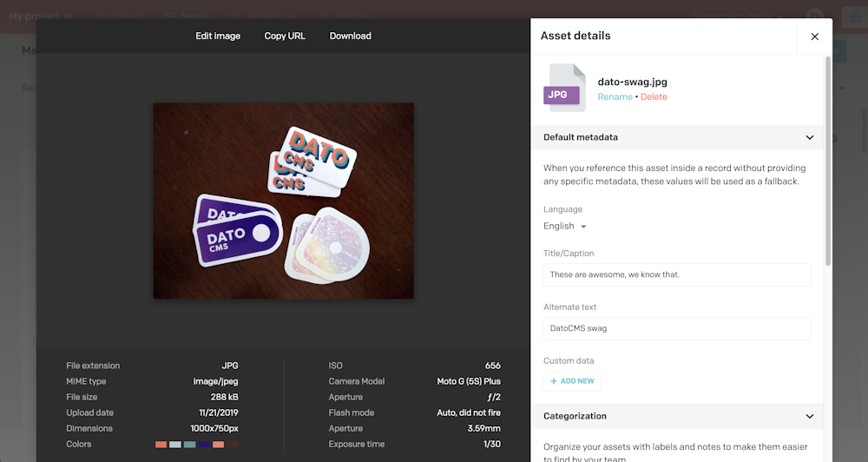This screenshot has height=462, width=868.
Task: Click Copy URL option
Action: tap(285, 36)
